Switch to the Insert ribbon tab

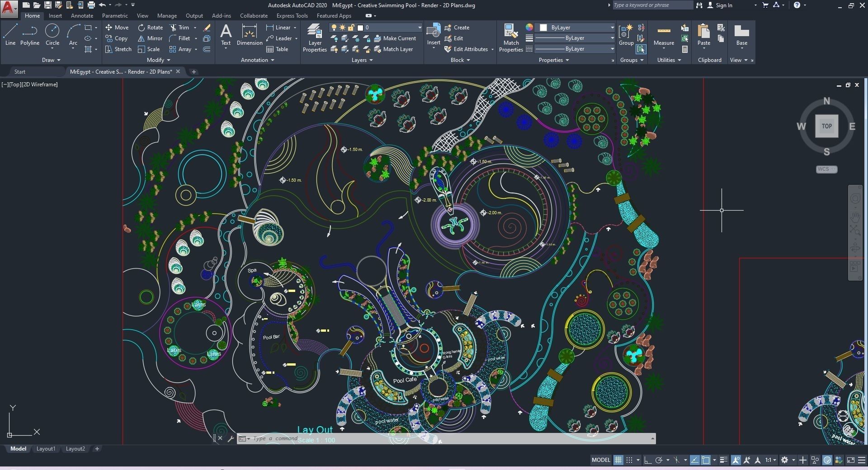(x=55, y=16)
